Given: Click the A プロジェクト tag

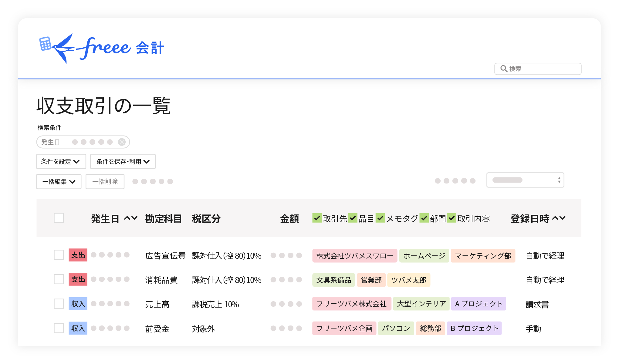Looking at the screenshot, I should (479, 304).
